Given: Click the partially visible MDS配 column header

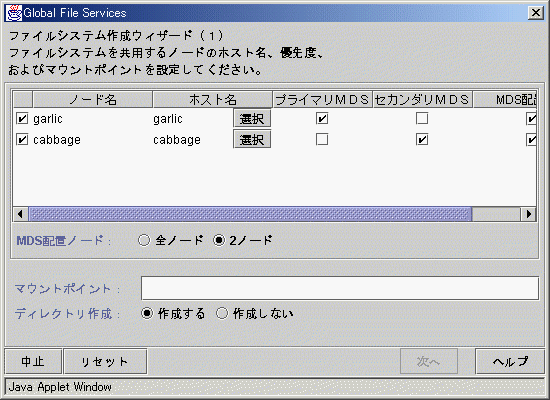Looking at the screenshot, I should pyautogui.click(x=505, y=100).
